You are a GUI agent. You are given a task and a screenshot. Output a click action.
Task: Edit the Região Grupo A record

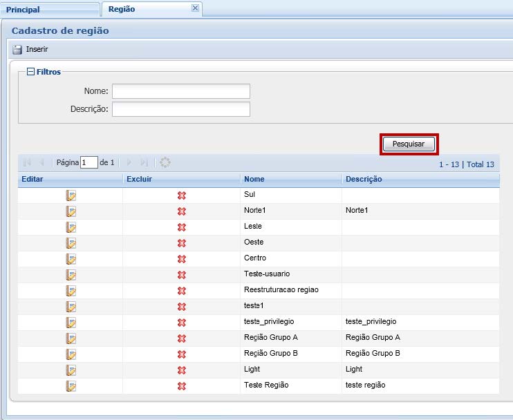[71, 338]
